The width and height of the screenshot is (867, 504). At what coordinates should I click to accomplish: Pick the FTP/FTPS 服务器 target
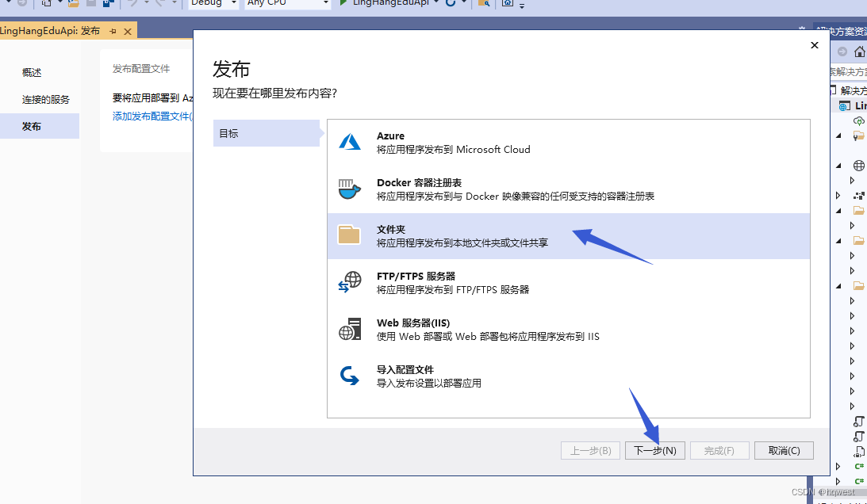pos(569,282)
